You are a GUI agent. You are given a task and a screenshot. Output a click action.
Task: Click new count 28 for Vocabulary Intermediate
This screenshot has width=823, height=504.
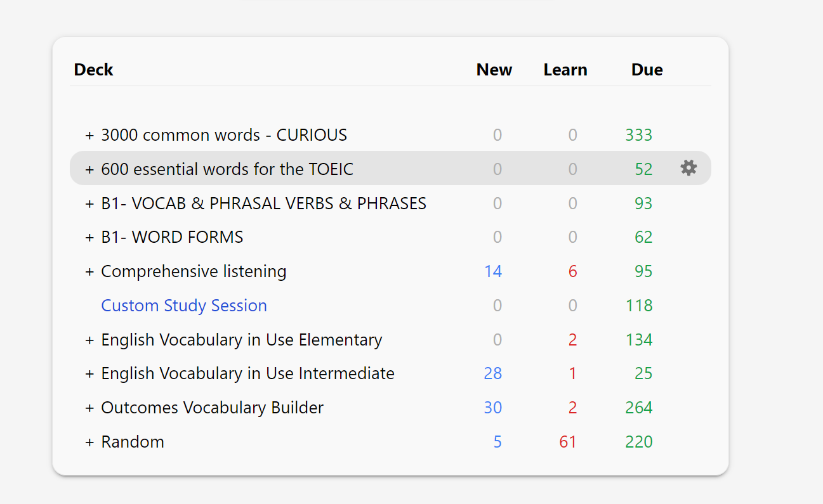[x=493, y=373]
